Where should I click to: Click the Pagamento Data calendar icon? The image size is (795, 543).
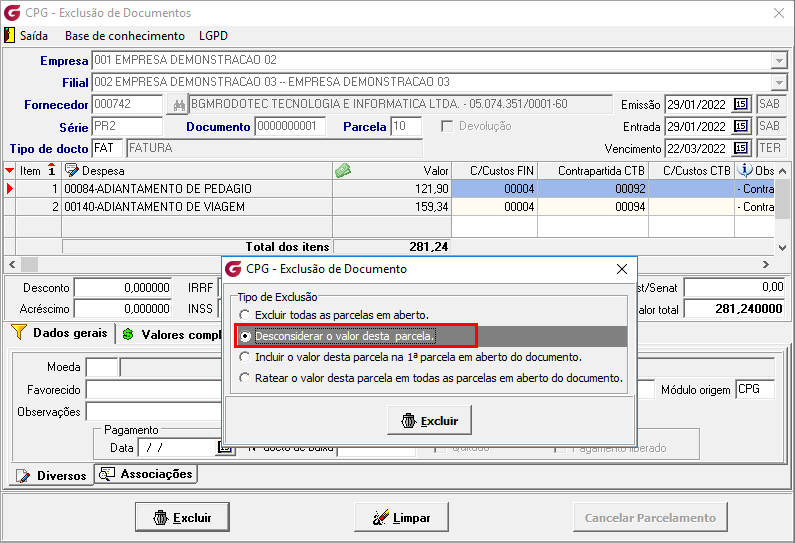(225, 447)
